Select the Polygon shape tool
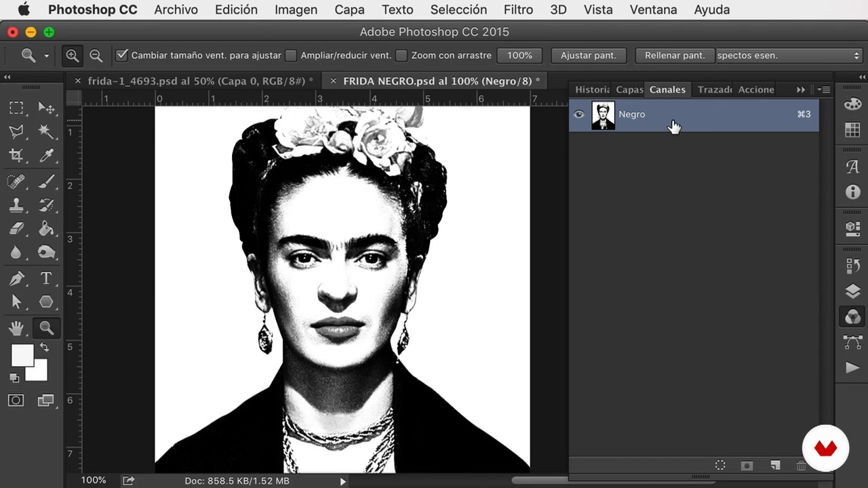The width and height of the screenshot is (868, 488). (x=46, y=302)
